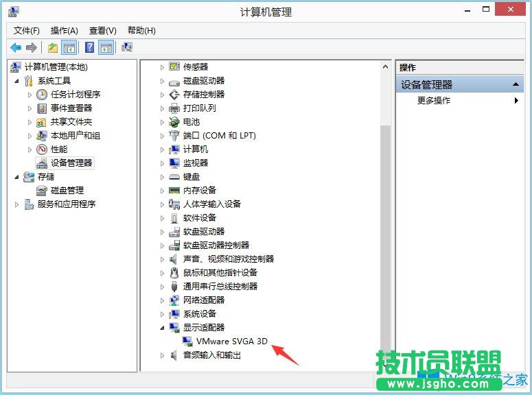Click the Back arrow toolbar icon

(x=16, y=47)
